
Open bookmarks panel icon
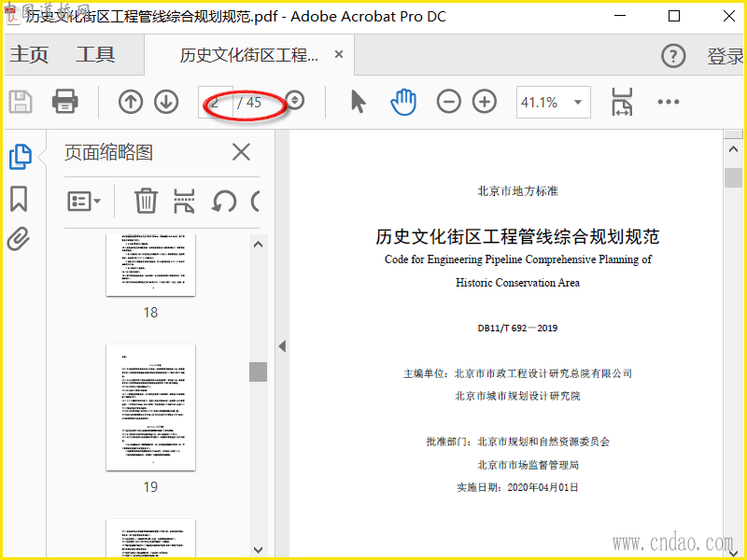click(x=19, y=199)
